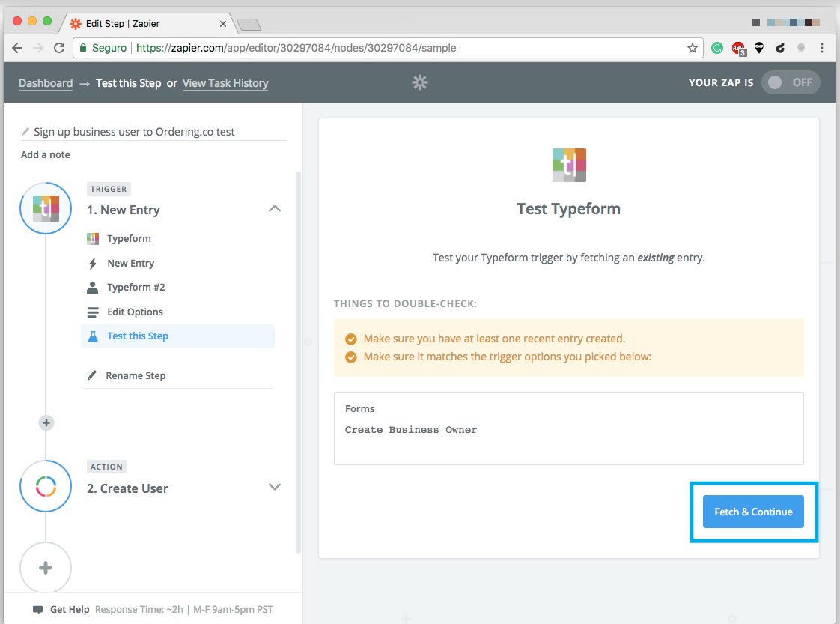Viewport: 840px width, 624px height.
Task: Click the pencil icon beside Rename Step
Action: pyautogui.click(x=91, y=375)
